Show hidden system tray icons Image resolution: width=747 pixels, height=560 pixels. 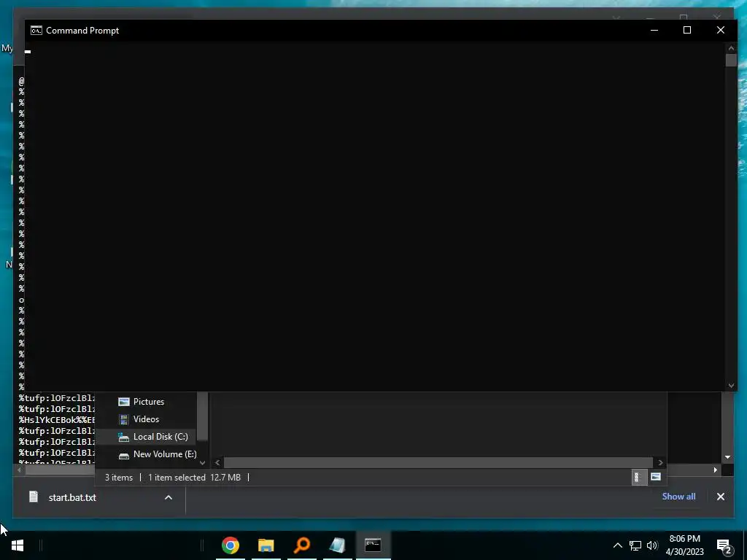[617, 545]
